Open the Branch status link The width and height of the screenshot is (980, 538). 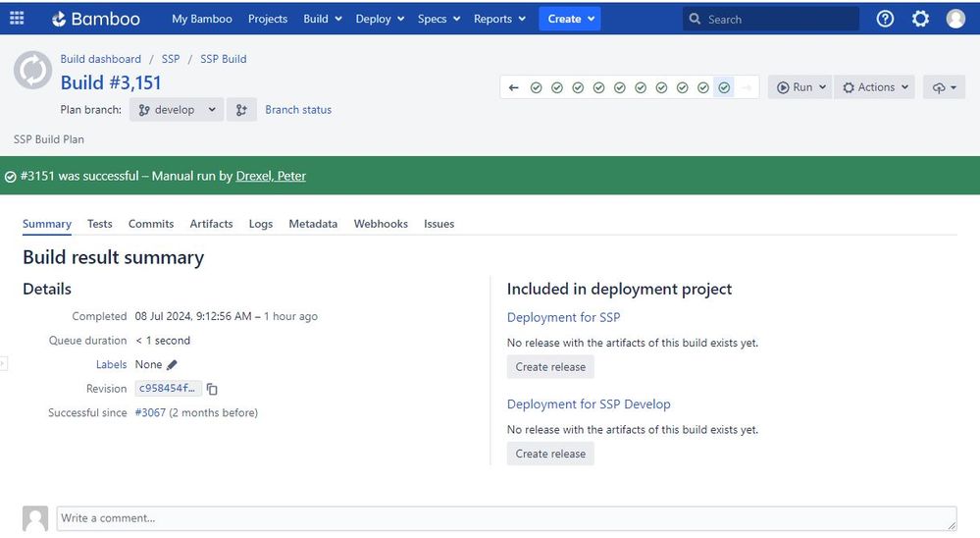(298, 110)
